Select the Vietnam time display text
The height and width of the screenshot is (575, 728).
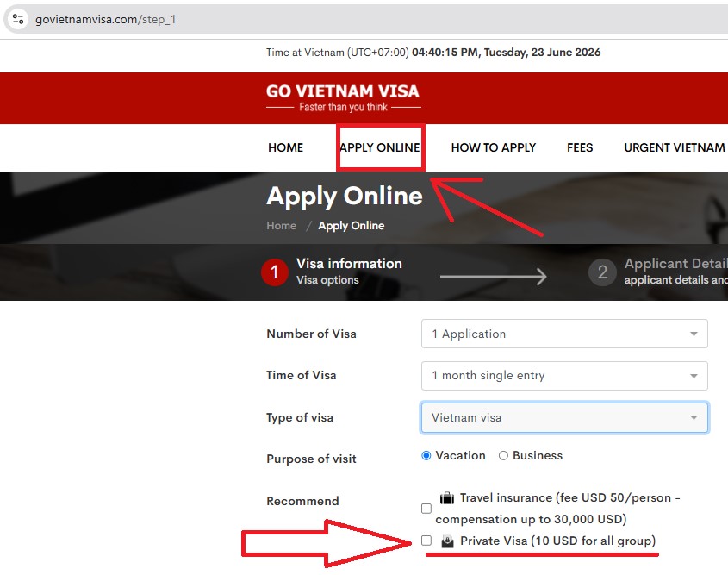(x=433, y=52)
